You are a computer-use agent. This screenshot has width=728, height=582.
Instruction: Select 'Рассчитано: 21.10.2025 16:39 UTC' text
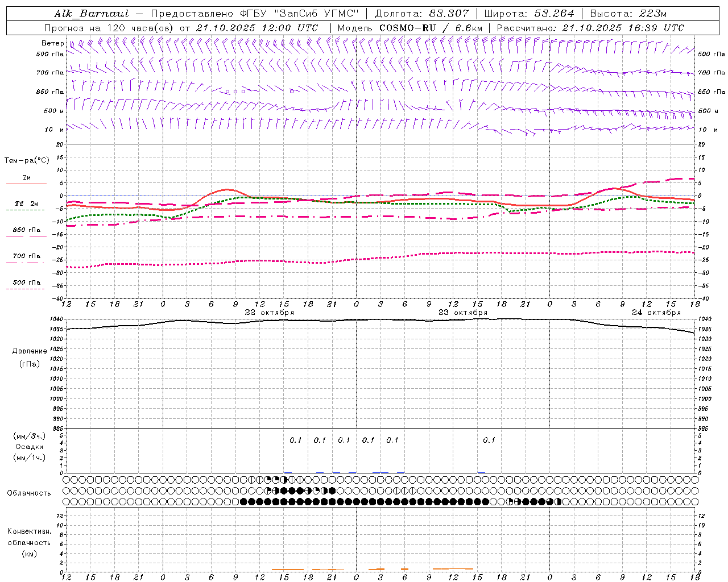tap(590, 28)
